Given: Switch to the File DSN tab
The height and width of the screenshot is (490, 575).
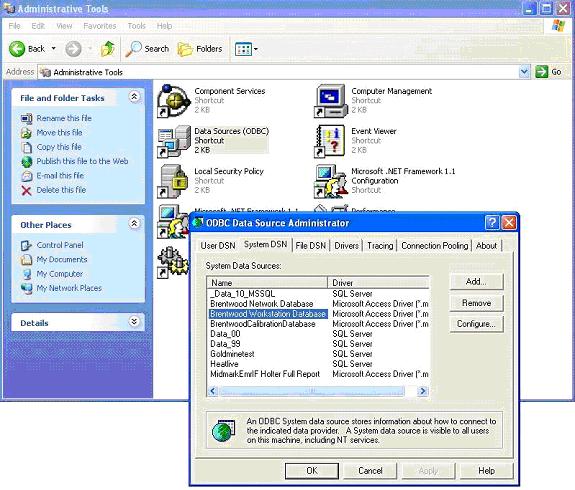Looking at the screenshot, I should pos(311,246).
